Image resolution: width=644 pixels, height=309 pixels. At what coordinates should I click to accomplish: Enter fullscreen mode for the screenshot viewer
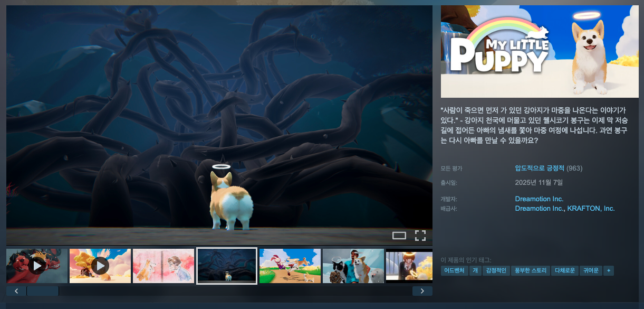point(420,236)
